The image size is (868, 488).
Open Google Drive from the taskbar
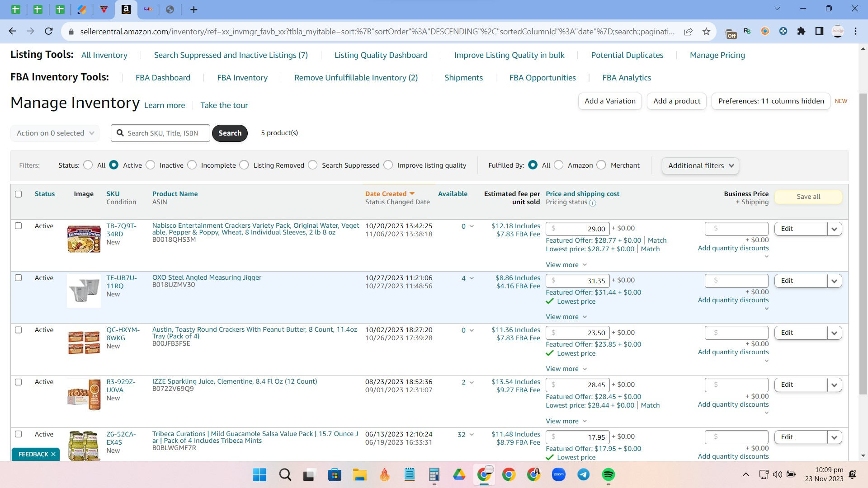pos(459,474)
